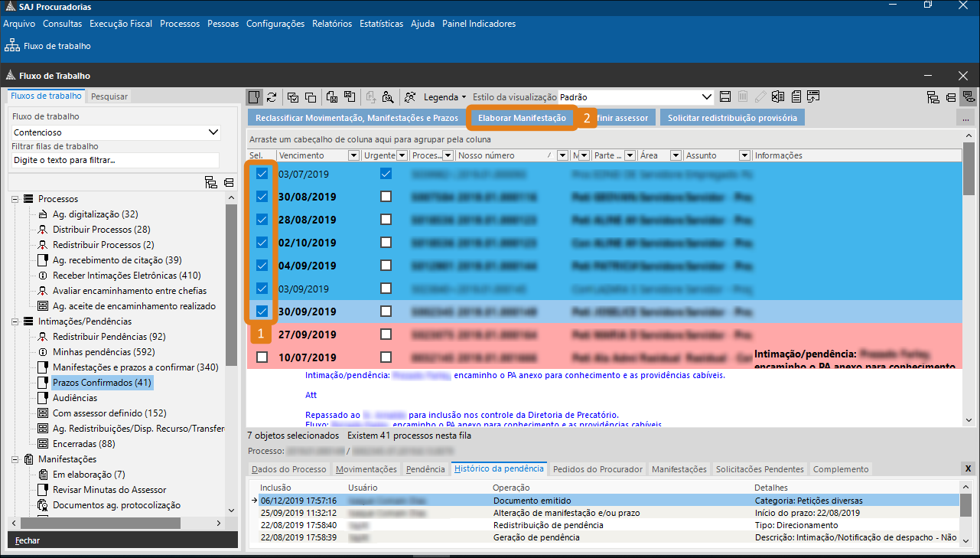Click the Elaborar Manifestação button
The height and width of the screenshot is (558, 980).
[521, 118]
